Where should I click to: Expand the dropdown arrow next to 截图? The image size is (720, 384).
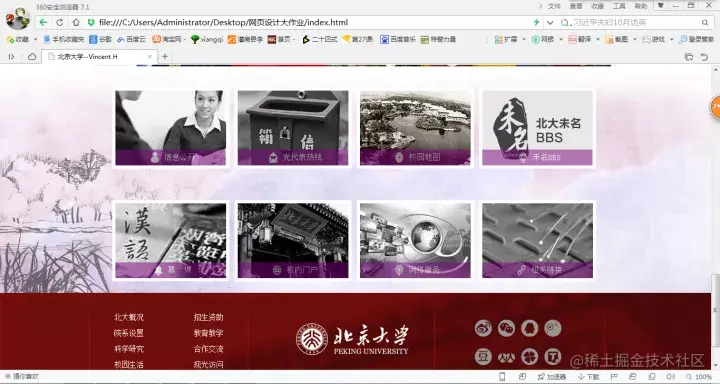point(635,40)
